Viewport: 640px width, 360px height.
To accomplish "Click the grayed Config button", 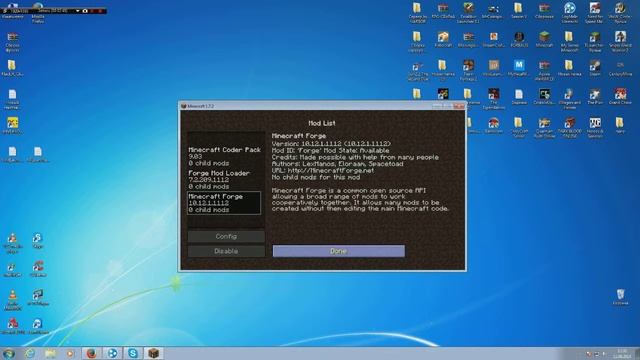I will click(x=226, y=236).
